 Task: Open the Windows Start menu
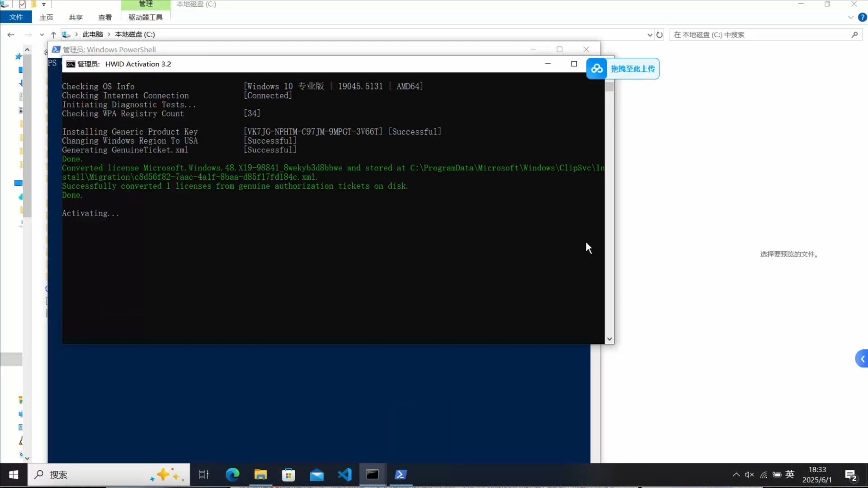pos(14,474)
